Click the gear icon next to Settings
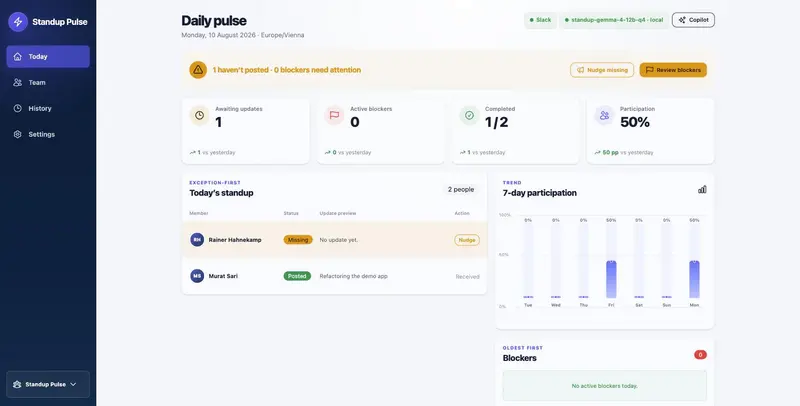The width and height of the screenshot is (800, 406). (18, 135)
